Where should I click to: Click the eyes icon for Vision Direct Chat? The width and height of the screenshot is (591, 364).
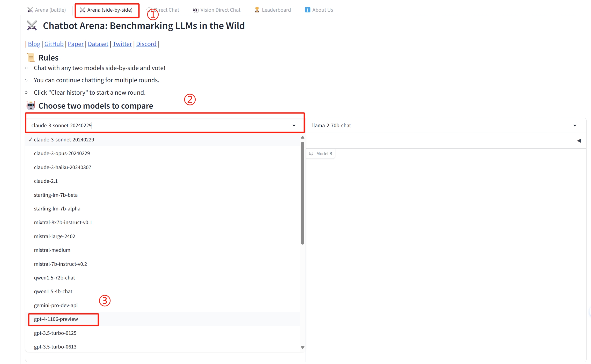195,10
